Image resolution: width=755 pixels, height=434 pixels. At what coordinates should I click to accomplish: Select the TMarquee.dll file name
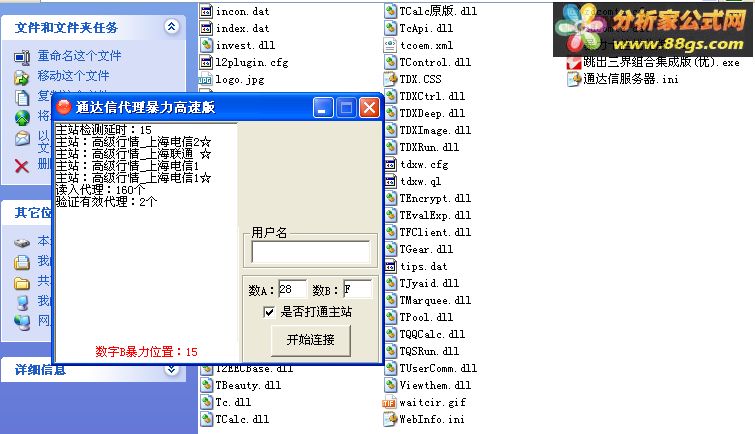pos(435,300)
